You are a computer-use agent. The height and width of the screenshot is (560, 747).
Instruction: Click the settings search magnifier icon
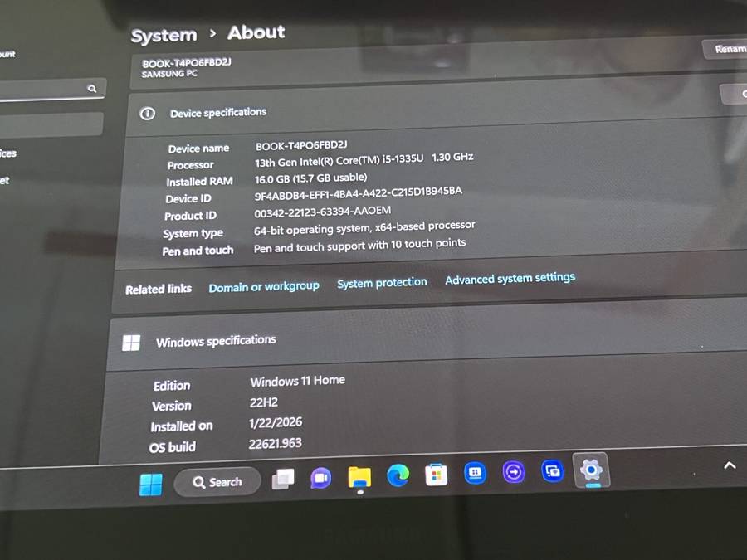(92, 89)
